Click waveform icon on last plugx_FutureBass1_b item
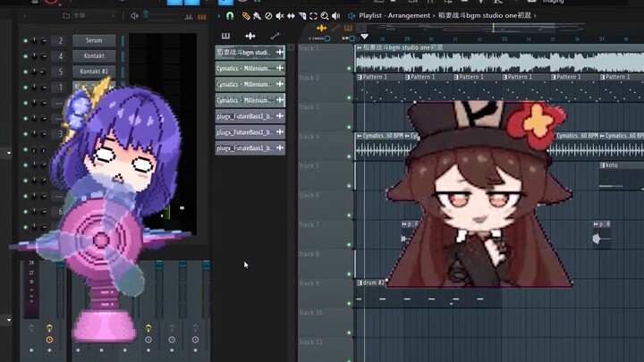Image resolution: width=644 pixels, height=362 pixels. (x=280, y=148)
